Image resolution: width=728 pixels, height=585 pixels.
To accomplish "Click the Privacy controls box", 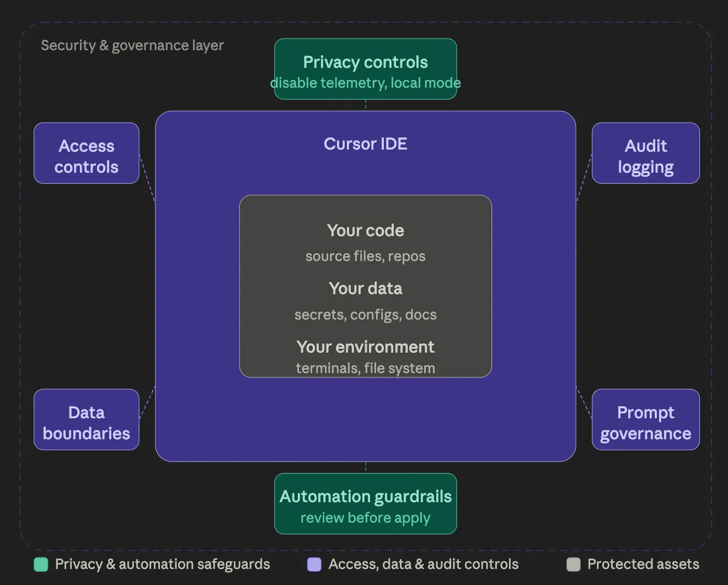I will pos(366,69).
